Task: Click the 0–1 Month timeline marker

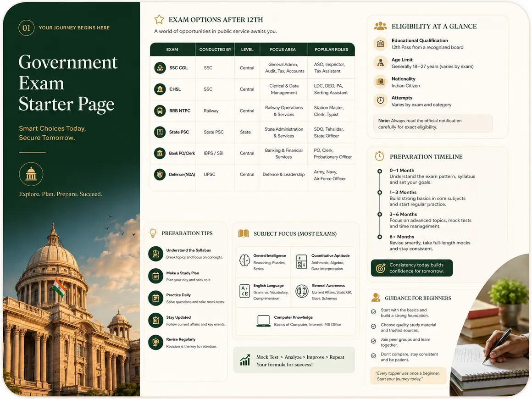Action: [x=380, y=171]
